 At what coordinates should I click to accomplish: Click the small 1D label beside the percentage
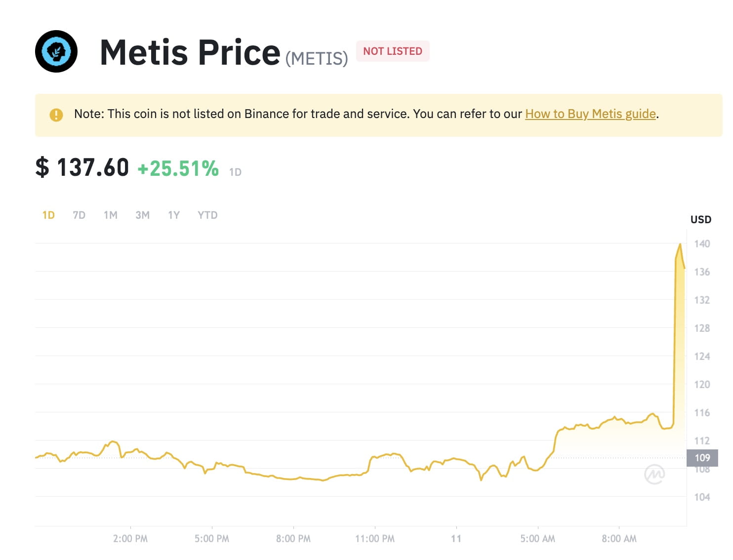click(x=236, y=172)
